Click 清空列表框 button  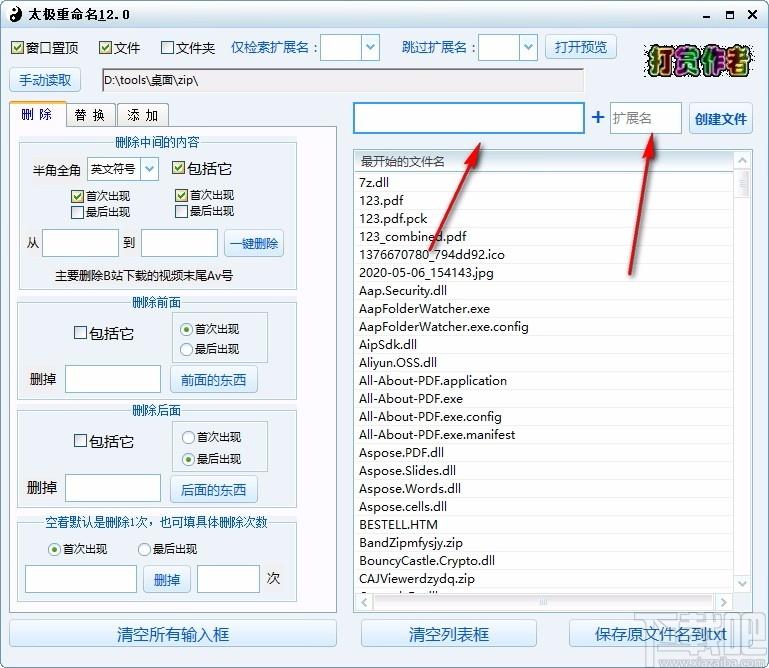(449, 634)
